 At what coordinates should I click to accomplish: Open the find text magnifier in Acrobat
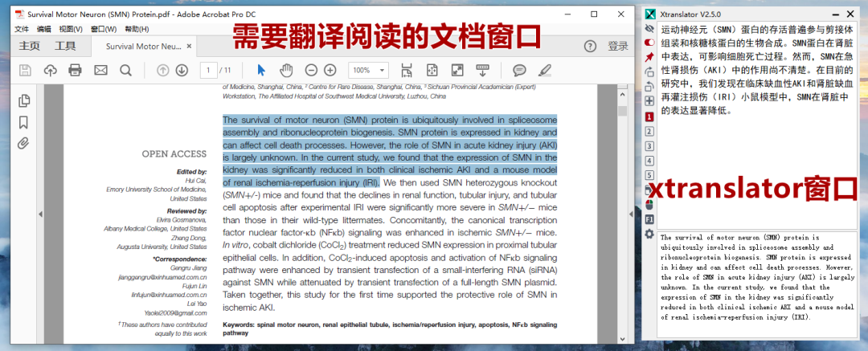pyautogui.click(x=125, y=71)
